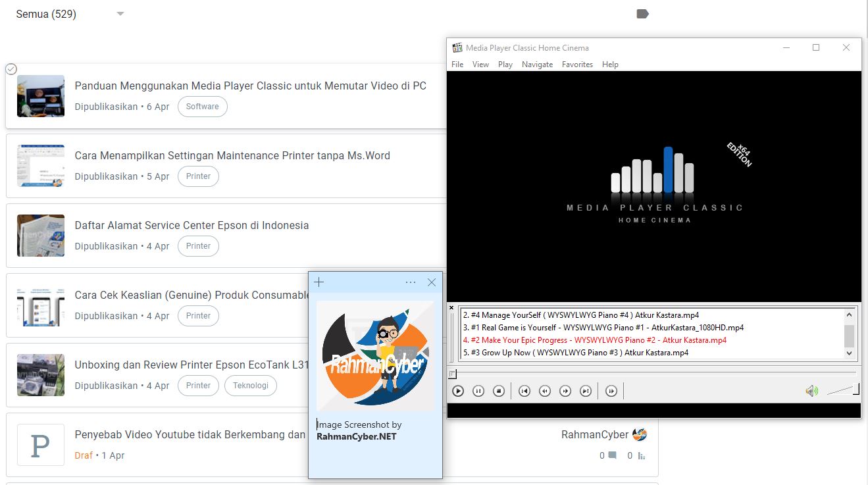Mute audio via the speaker icon
This screenshot has width=868, height=485.
[812, 391]
